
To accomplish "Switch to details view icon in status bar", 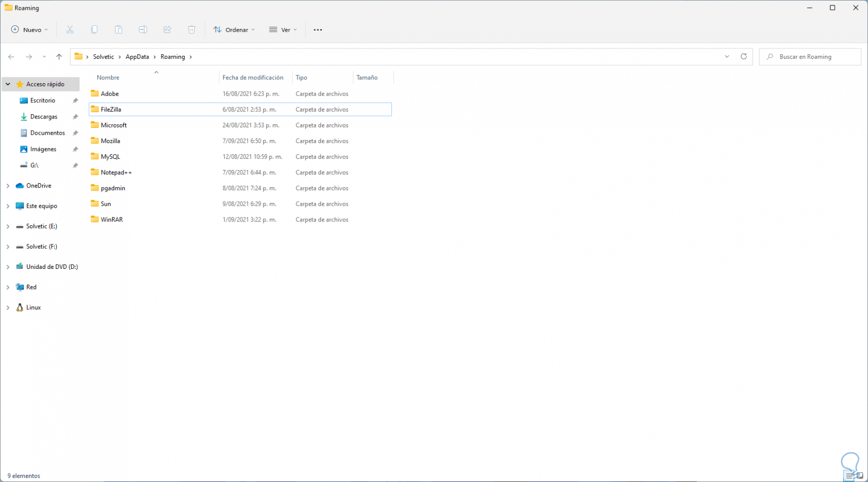I will 849,476.
